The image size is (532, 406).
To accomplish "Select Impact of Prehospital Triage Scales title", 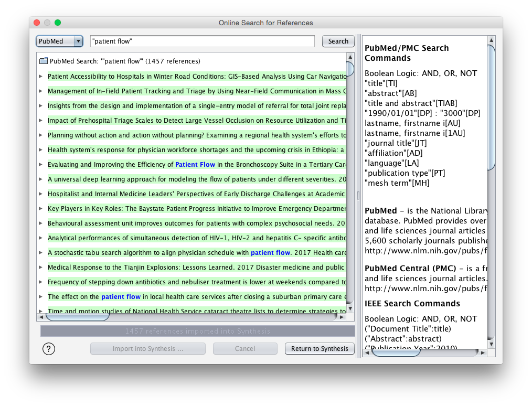I will tap(197, 121).
